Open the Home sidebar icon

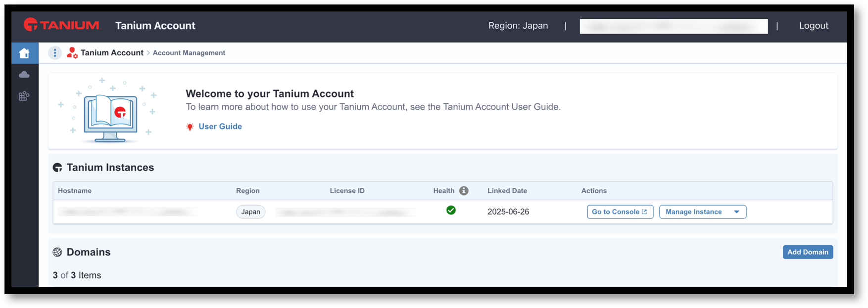24,53
